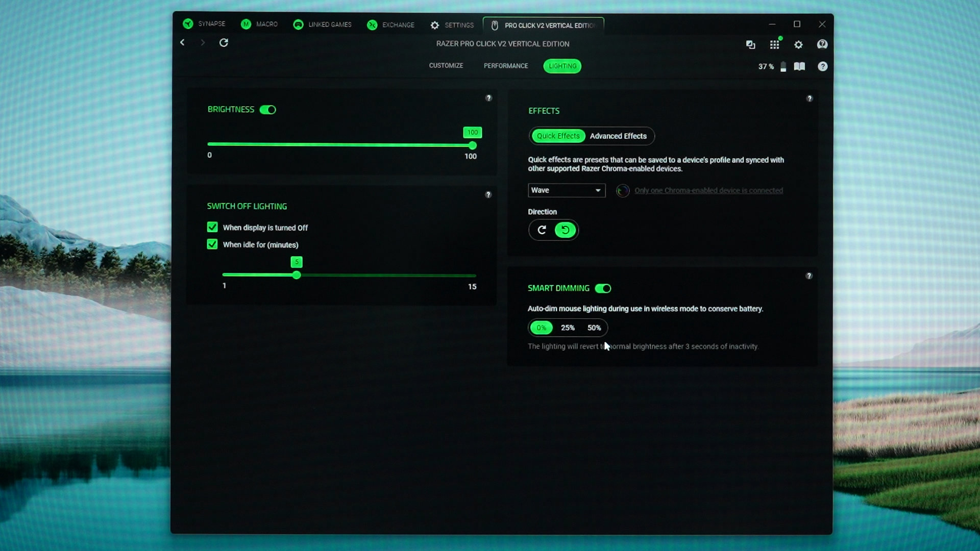Open the feedback chat icon

(x=822, y=44)
